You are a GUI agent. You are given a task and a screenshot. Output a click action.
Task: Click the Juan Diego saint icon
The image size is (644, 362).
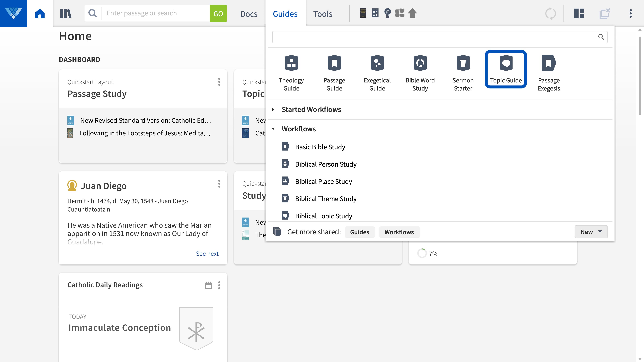72,186
